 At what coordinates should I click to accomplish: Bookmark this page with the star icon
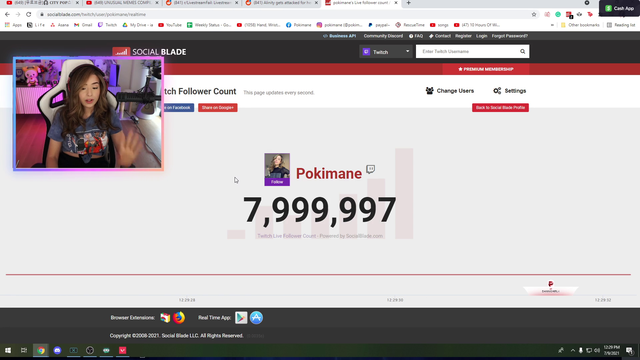[x=534, y=14]
